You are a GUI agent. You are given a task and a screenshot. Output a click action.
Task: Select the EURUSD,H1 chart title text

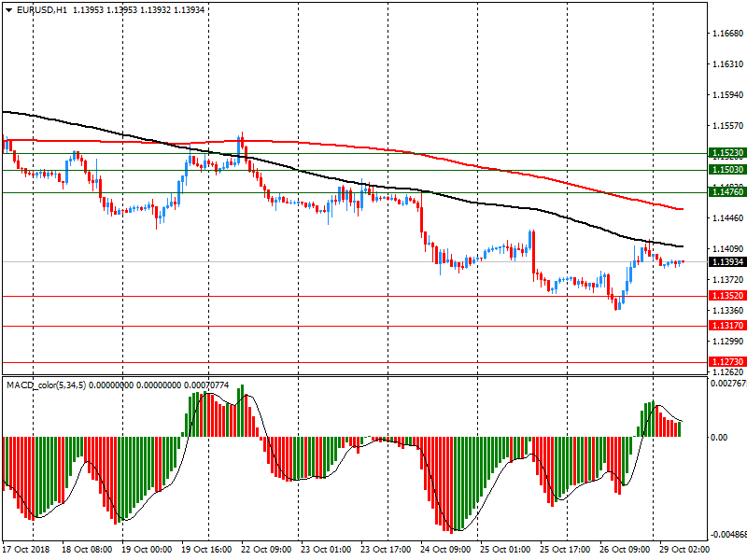pos(42,10)
